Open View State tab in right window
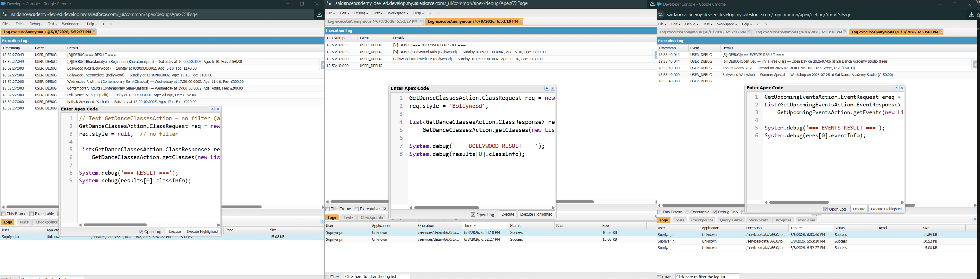Image resolution: width=980 pixels, height=279 pixels. pos(759,220)
